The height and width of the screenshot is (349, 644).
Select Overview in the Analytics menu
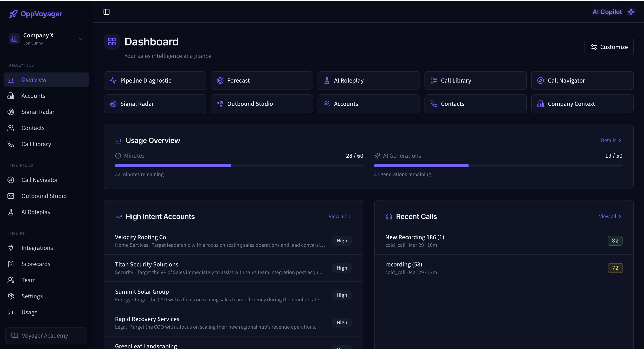click(34, 79)
